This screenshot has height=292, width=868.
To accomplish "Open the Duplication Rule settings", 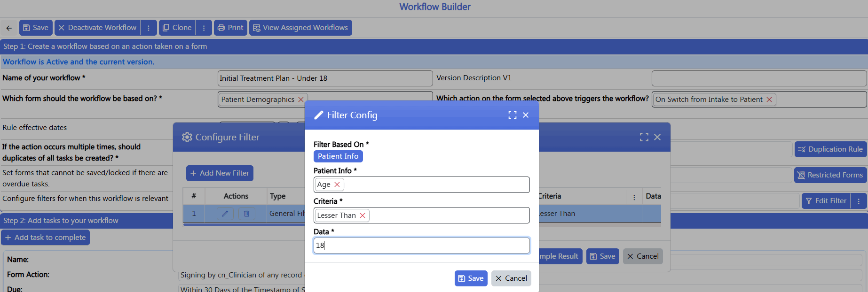I will 830,149.
